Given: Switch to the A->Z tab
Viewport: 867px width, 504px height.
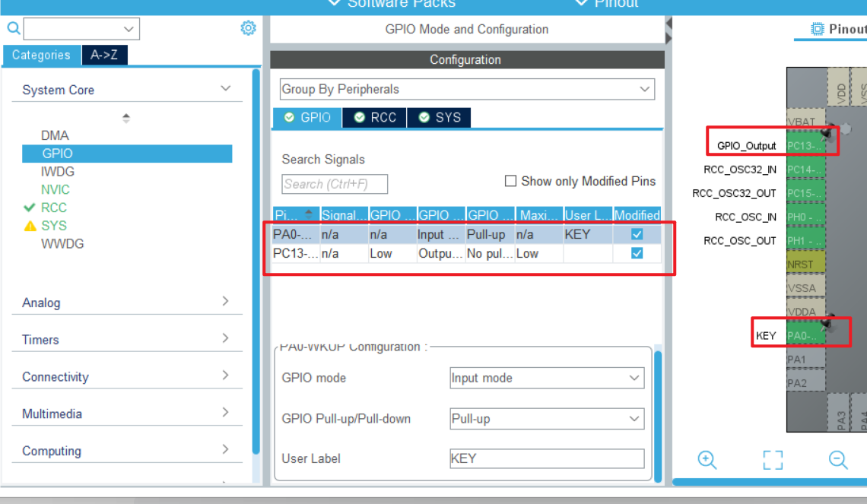Looking at the screenshot, I should click(104, 55).
